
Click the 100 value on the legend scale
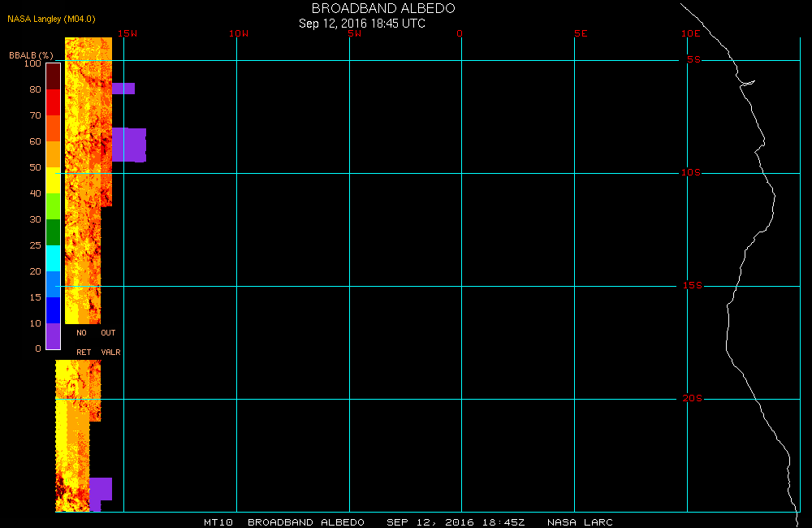32,63
